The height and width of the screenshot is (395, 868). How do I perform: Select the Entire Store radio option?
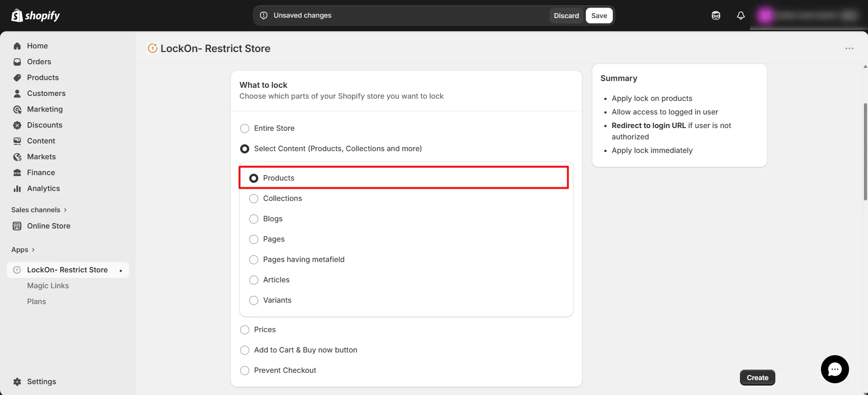(x=245, y=128)
